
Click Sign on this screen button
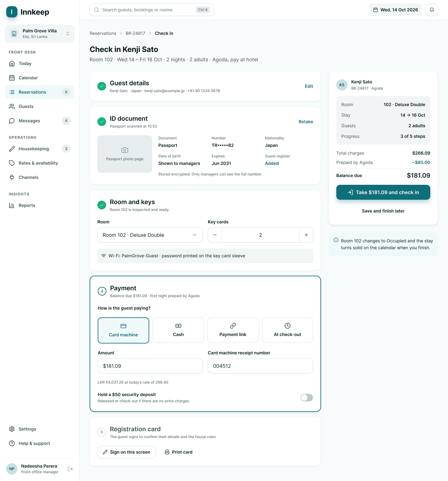[x=127, y=452]
